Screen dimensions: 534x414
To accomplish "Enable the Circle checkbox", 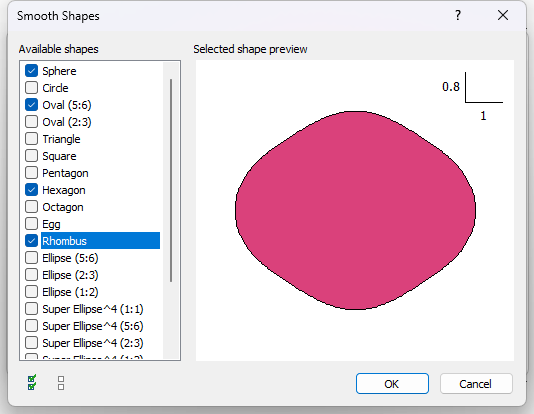I will [x=31, y=88].
